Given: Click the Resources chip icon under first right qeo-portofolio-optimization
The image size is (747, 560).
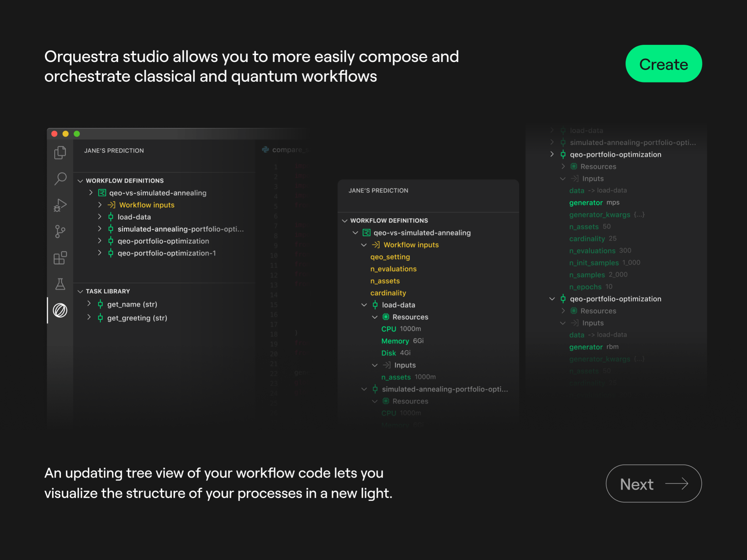Looking at the screenshot, I should tap(574, 166).
